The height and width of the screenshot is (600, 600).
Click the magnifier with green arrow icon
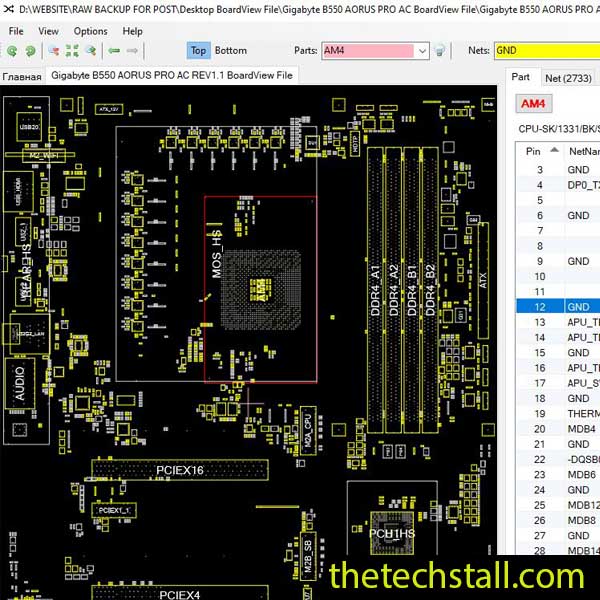tap(90, 51)
